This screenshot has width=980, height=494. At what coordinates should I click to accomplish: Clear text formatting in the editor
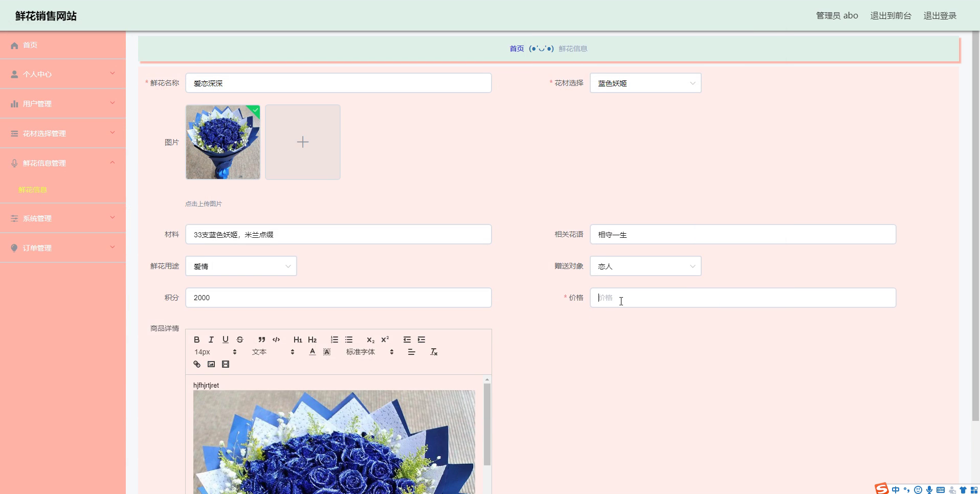point(434,352)
